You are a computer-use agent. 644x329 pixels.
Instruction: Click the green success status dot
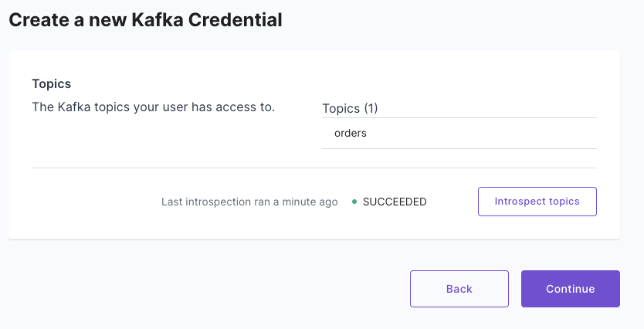[354, 202]
